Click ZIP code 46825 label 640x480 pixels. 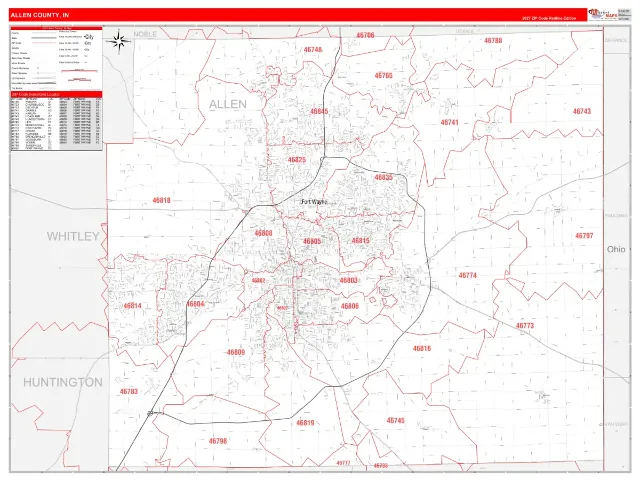point(297,160)
